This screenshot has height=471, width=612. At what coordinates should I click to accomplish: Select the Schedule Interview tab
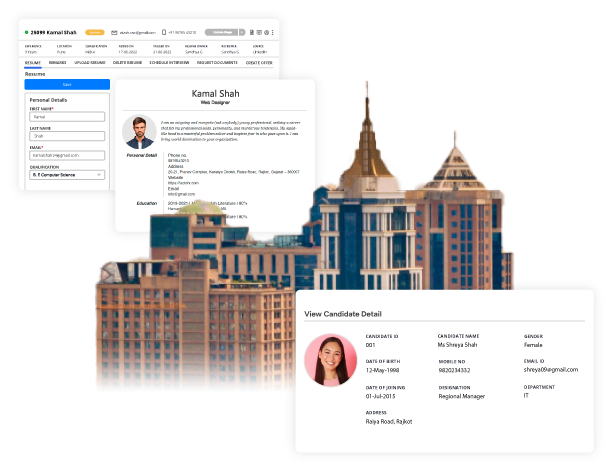(167, 62)
